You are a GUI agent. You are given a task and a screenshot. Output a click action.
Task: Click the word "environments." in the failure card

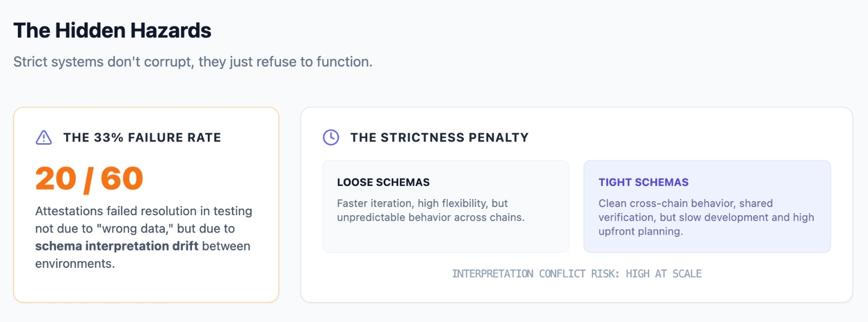click(75, 263)
